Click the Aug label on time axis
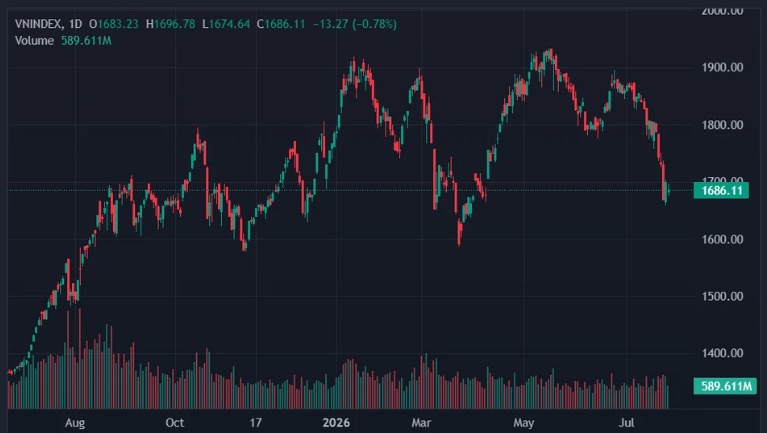 (x=75, y=423)
